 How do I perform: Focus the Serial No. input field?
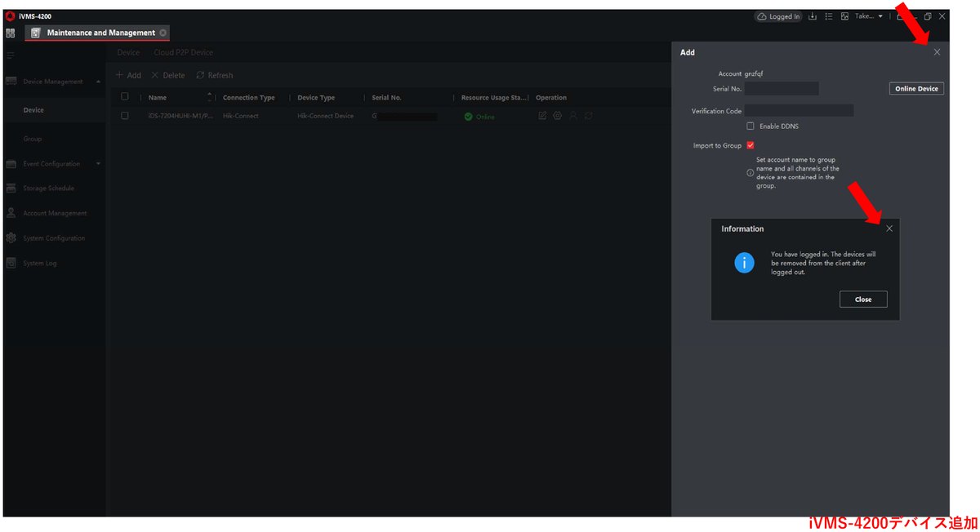pyautogui.click(x=782, y=88)
